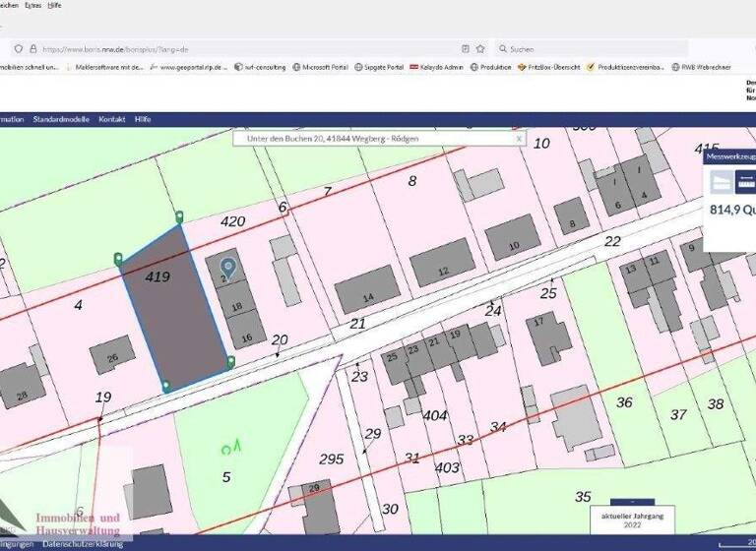756x551 pixels.
Task: Close the address search result box
Action: tap(519, 139)
